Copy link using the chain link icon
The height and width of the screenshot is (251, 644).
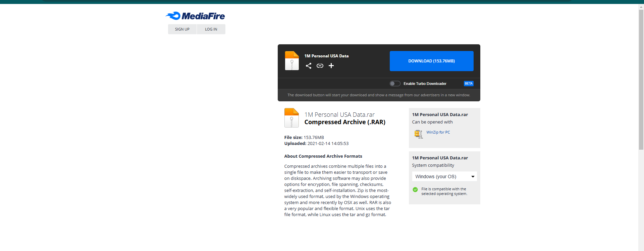point(320,66)
